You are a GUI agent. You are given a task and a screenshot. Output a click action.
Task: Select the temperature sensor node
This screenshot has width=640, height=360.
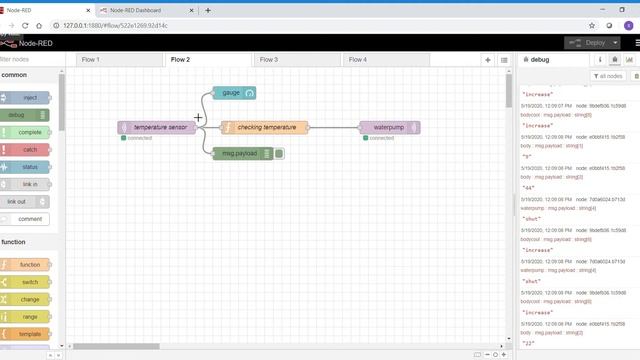coord(157,127)
